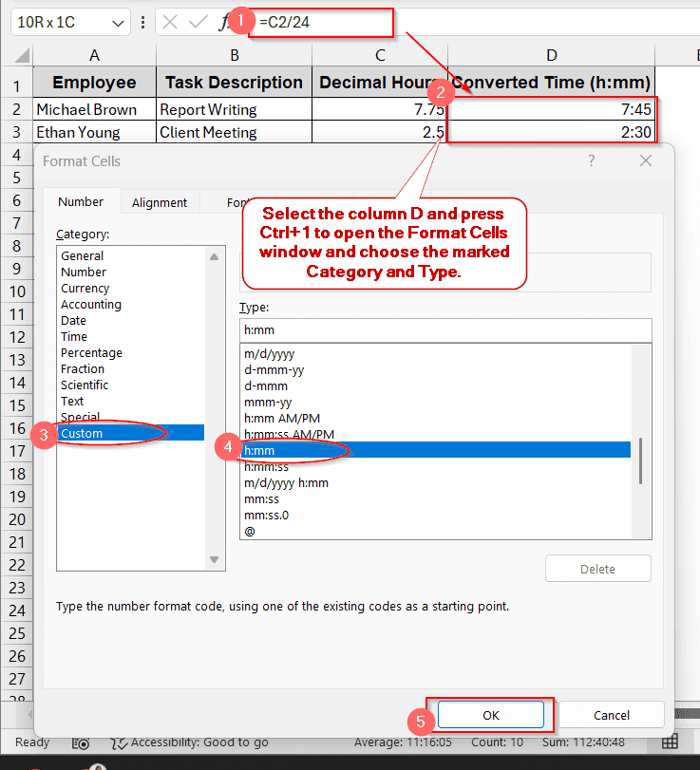700x770 pixels.
Task: Click the Employee header cell
Action: tap(94, 82)
